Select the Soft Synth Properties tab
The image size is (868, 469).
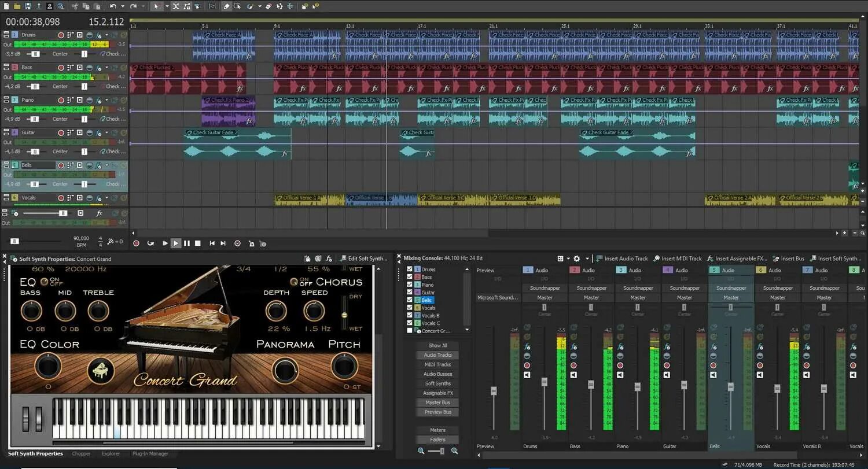[35, 454]
